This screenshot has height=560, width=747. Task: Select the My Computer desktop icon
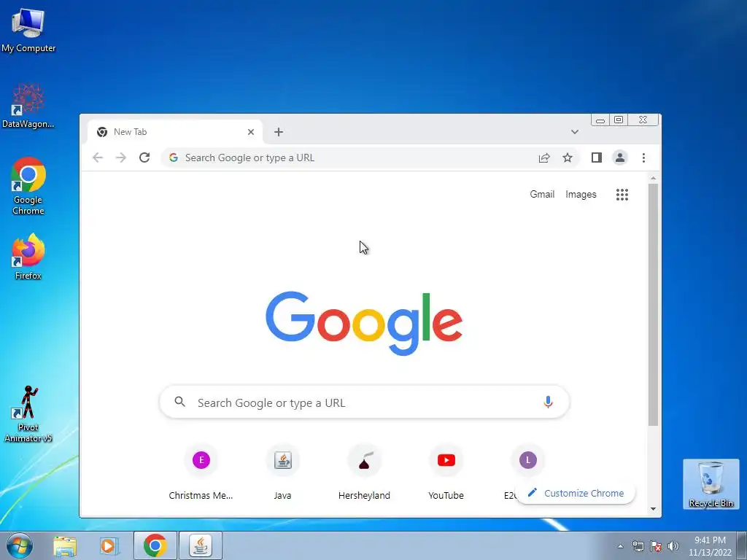coord(28,31)
